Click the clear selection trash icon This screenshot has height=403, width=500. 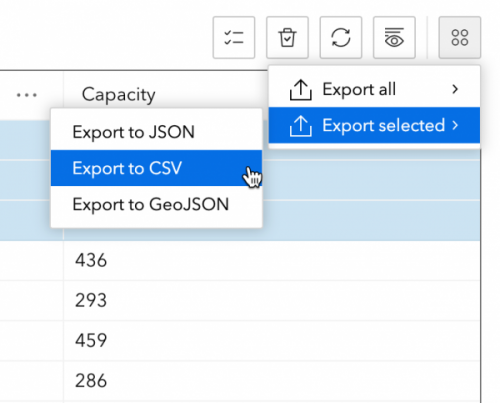(287, 37)
